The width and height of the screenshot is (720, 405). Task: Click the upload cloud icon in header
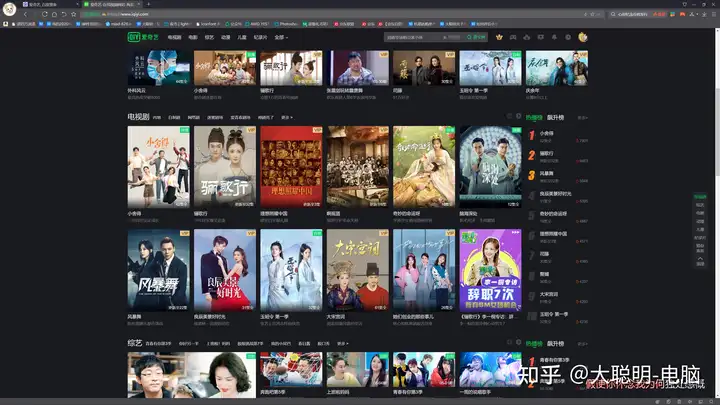click(x=527, y=37)
